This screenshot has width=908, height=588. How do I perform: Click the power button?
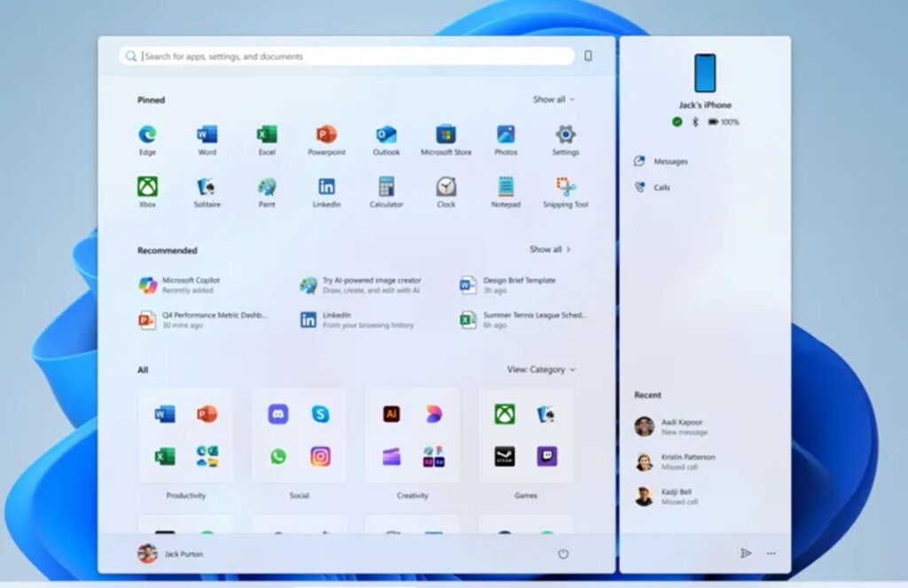tap(563, 554)
